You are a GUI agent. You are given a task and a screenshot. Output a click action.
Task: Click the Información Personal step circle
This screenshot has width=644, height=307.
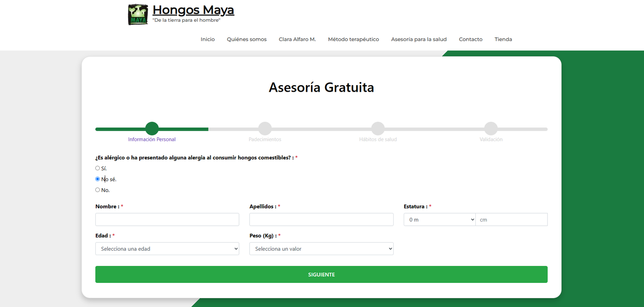pos(152,129)
